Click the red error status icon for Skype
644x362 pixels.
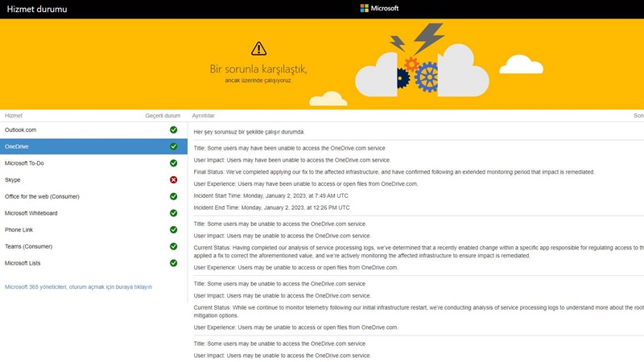click(x=174, y=179)
